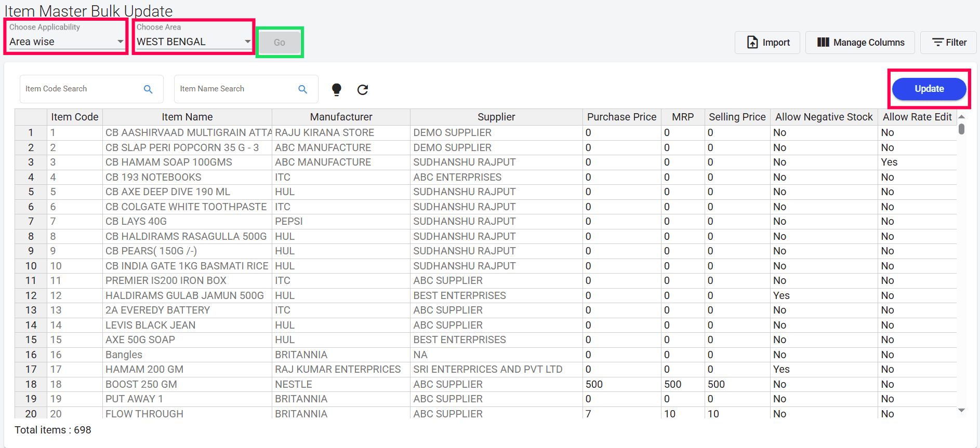Viewport: 980px width, 448px height.
Task: Click the table scrollbar up arrow
Action: tap(962, 117)
